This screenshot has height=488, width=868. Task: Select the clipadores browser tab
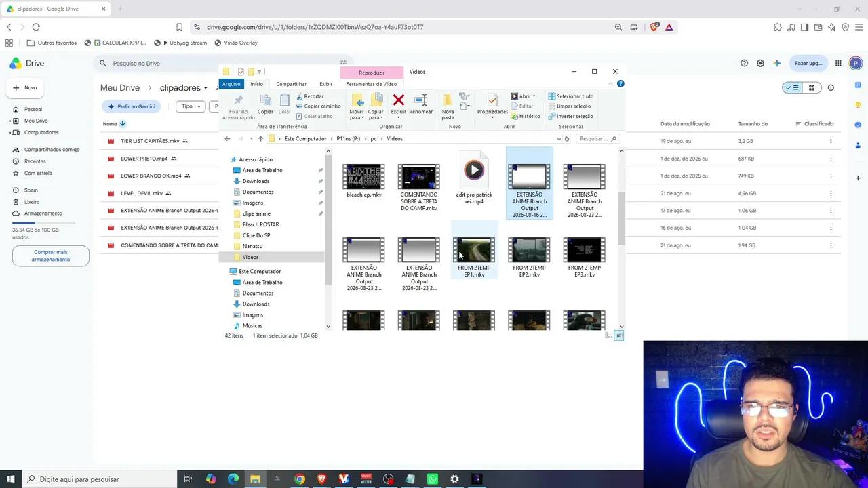(x=56, y=9)
